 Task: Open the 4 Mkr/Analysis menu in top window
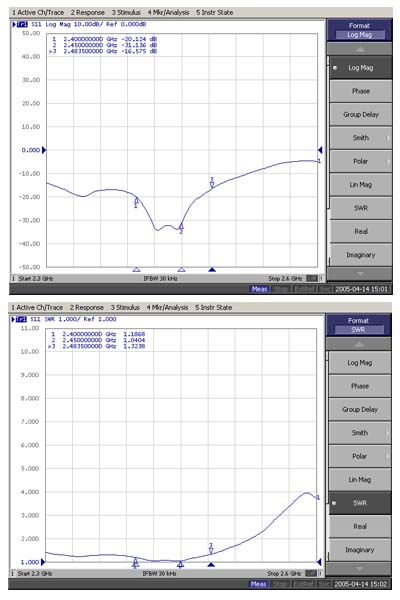click(168, 12)
